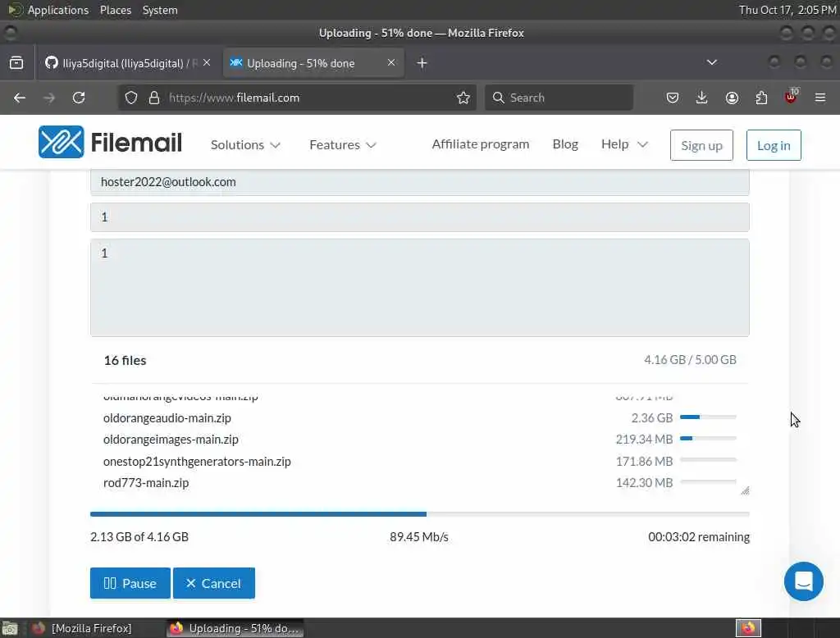Image resolution: width=840 pixels, height=638 pixels.
Task: Open Save to Pocket icon
Action: tap(673, 98)
